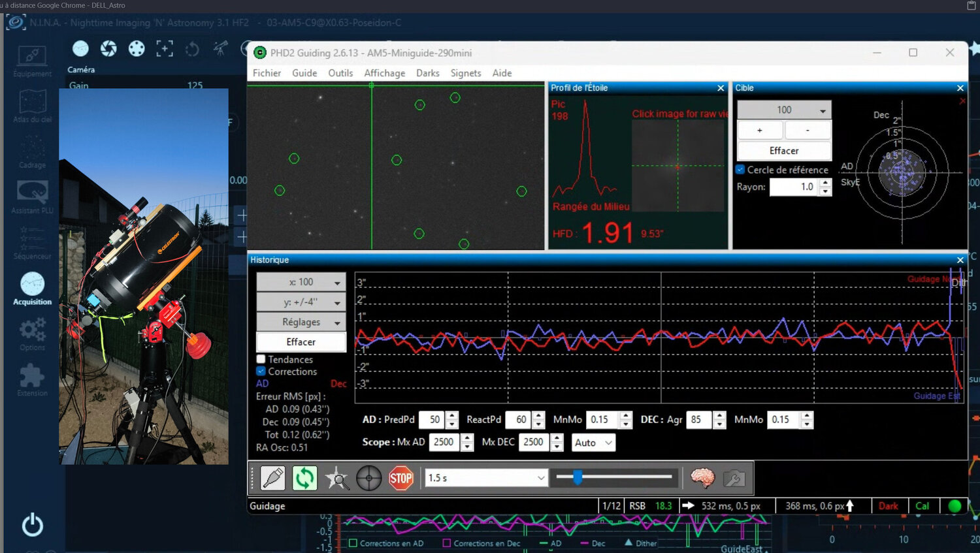Image resolution: width=980 pixels, height=553 pixels.
Task: Toggle the Cercle de référence checkbox
Action: 741,170
